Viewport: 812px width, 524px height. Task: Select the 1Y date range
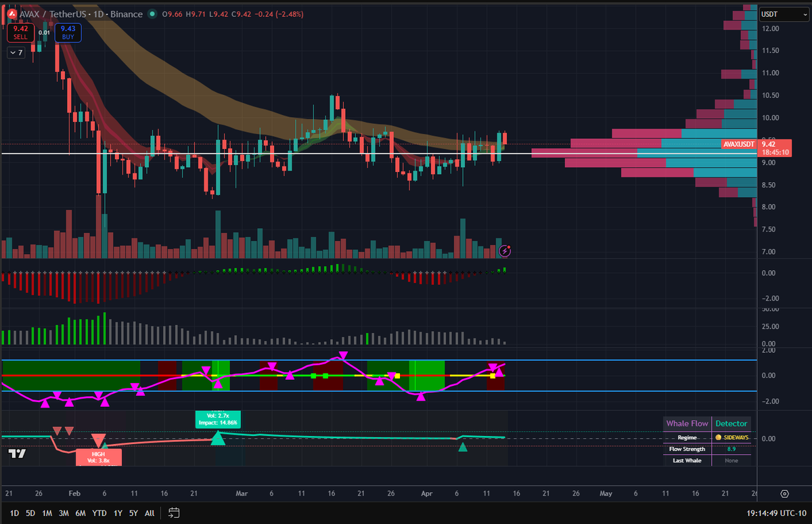pyautogui.click(x=117, y=513)
